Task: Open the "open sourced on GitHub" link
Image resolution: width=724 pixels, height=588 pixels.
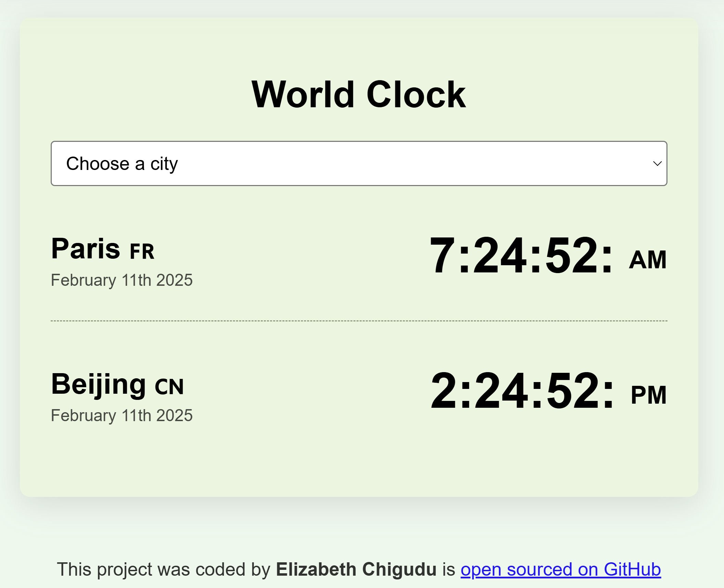Action: 561,569
